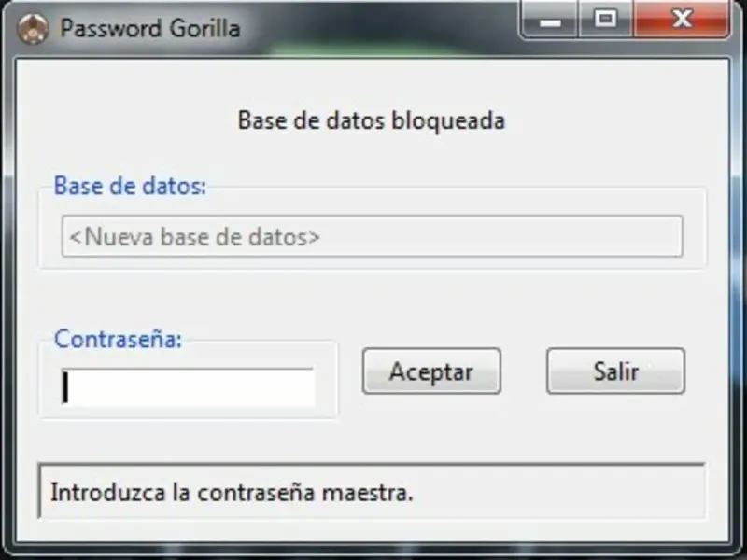Click the Password Gorilla app icon in title bar
The width and height of the screenshot is (747, 560).
[x=33, y=29]
